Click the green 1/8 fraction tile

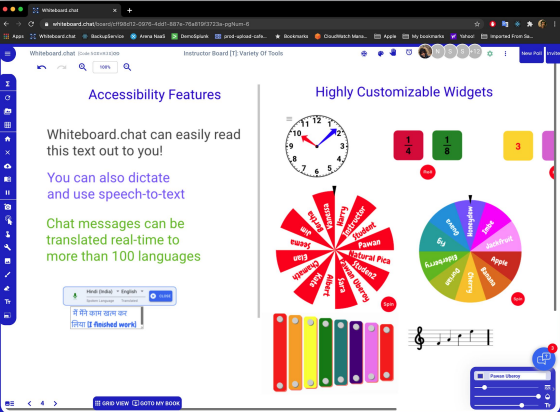tap(447, 145)
